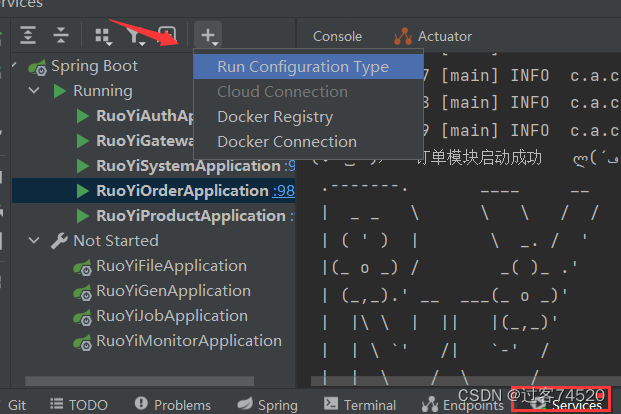Viewport: 621px width, 414px height.
Task: Click the Actuator tab icon
Action: (x=403, y=36)
